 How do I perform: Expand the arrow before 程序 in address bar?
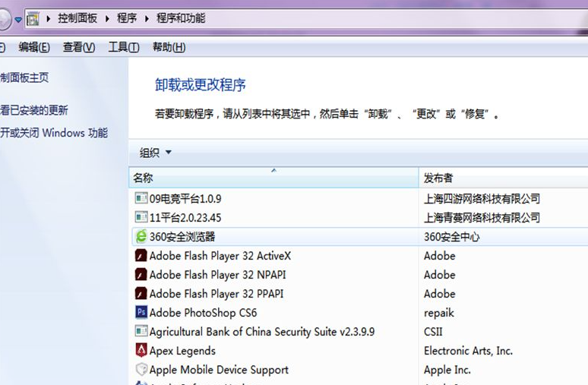pos(107,18)
